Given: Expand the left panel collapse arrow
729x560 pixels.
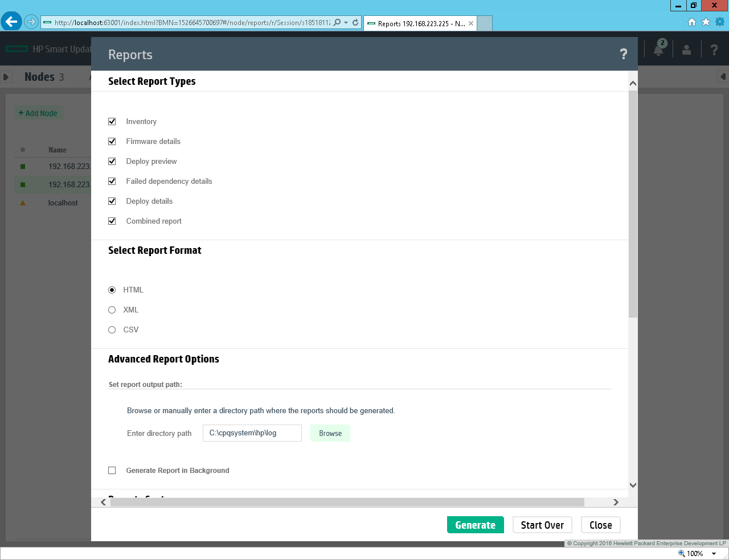Looking at the screenshot, I should click(6, 77).
